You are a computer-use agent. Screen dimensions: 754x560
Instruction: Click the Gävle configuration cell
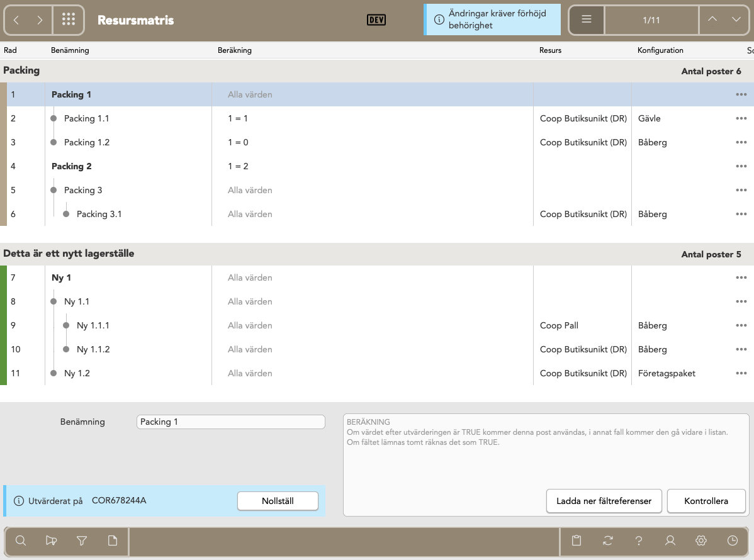click(x=649, y=118)
